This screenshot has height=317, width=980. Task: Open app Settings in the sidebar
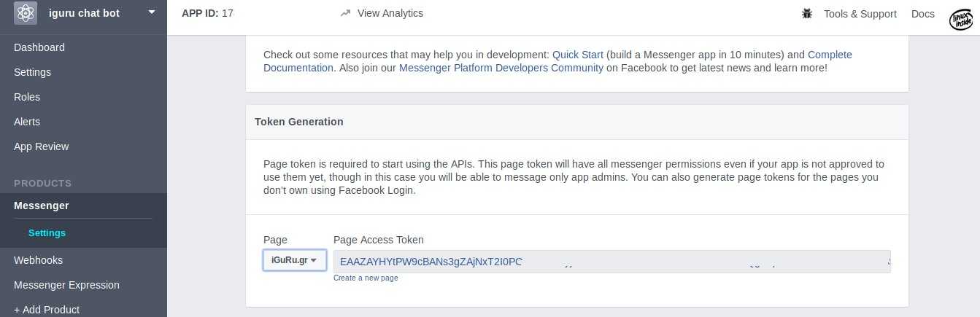pos(32,72)
